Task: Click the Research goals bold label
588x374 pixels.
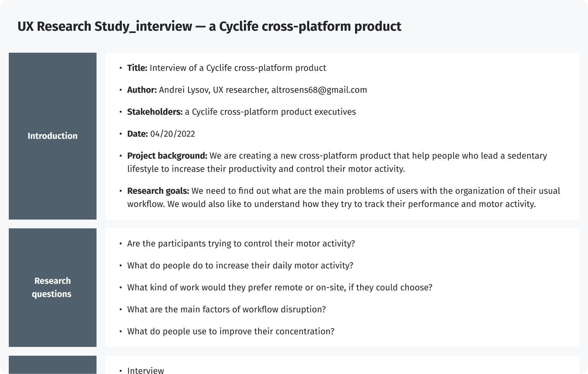Action: click(x=158, y=191)
